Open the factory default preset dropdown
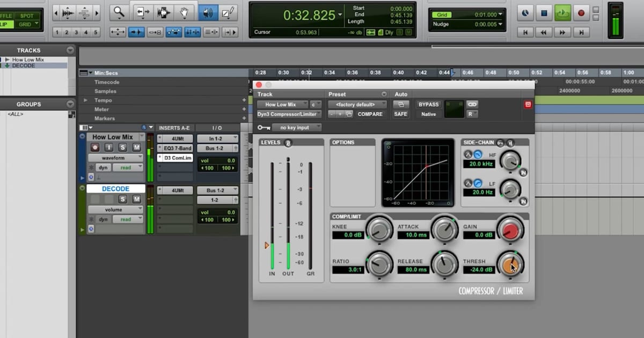 (357, 104)
